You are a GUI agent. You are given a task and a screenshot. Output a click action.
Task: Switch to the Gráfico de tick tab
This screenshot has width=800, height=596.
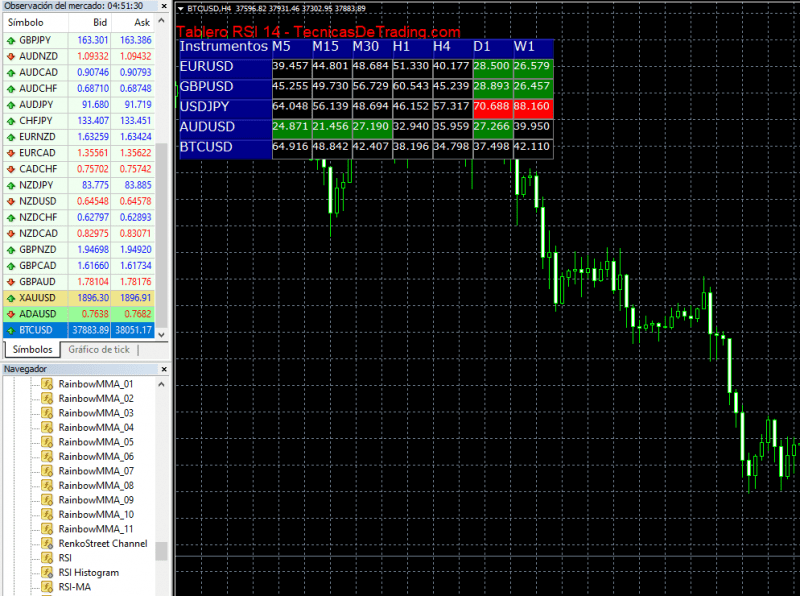(x=99, y=350)
